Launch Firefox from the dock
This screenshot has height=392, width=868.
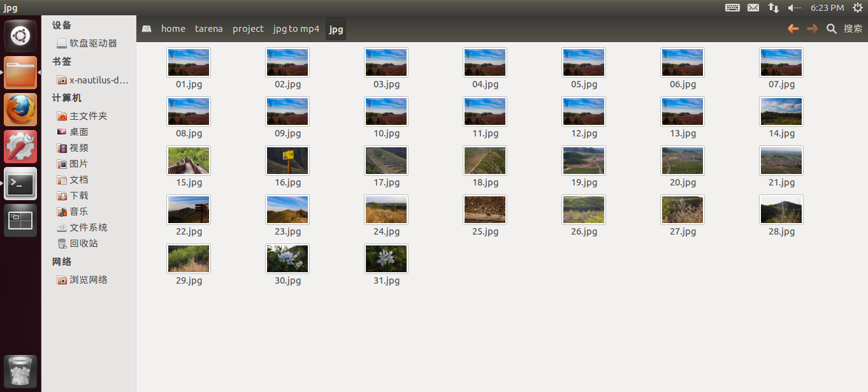[20, 110]
